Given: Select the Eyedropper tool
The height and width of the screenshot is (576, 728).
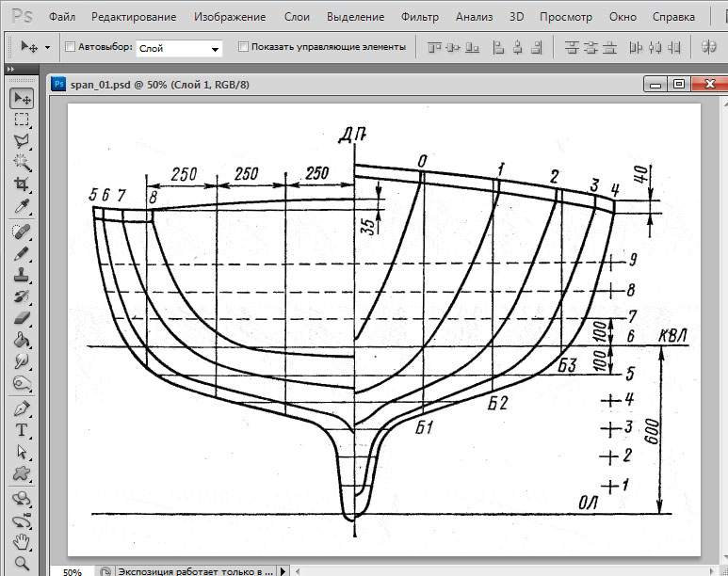Looking at the screenshot, I should (21, 206).
